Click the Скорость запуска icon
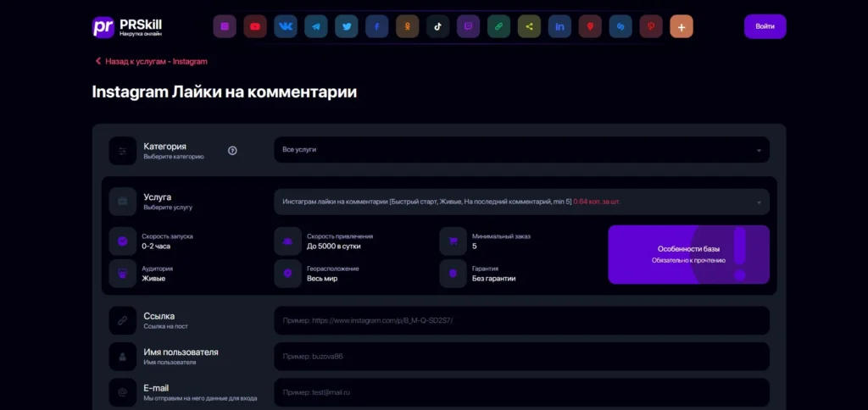This screenshot has width=868, height=410. pos(123,241)
